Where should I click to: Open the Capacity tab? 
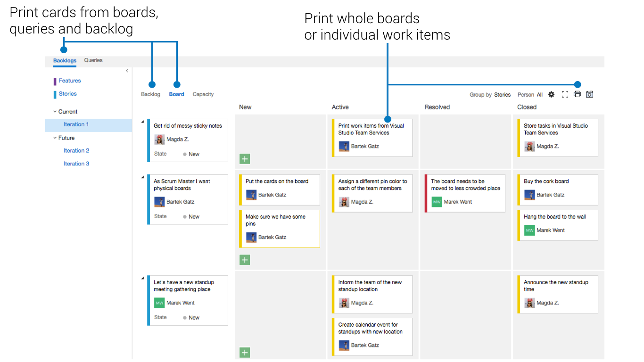pos(203,94)
